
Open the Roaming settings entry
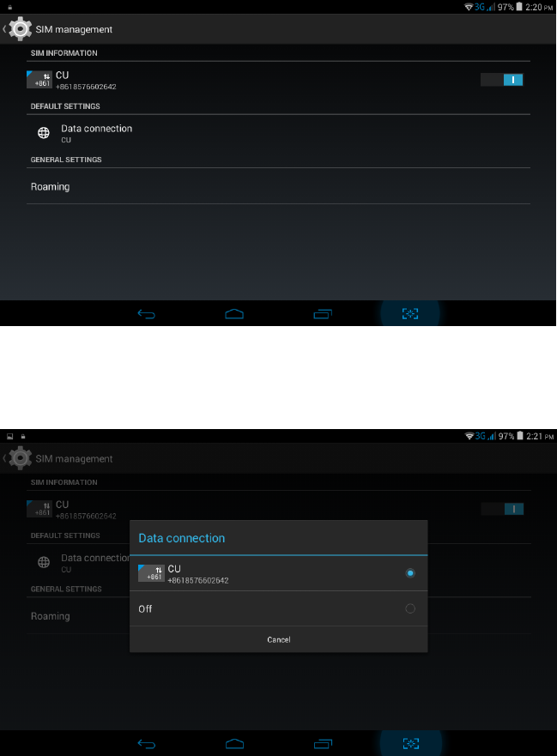tap(278, 186)
